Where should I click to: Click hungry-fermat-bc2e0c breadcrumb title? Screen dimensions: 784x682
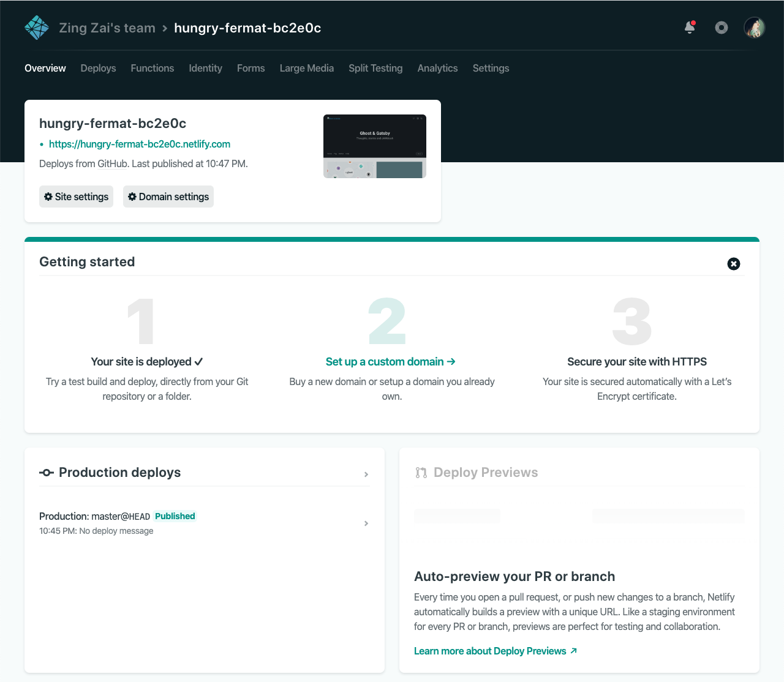click(x=247, y=28)
